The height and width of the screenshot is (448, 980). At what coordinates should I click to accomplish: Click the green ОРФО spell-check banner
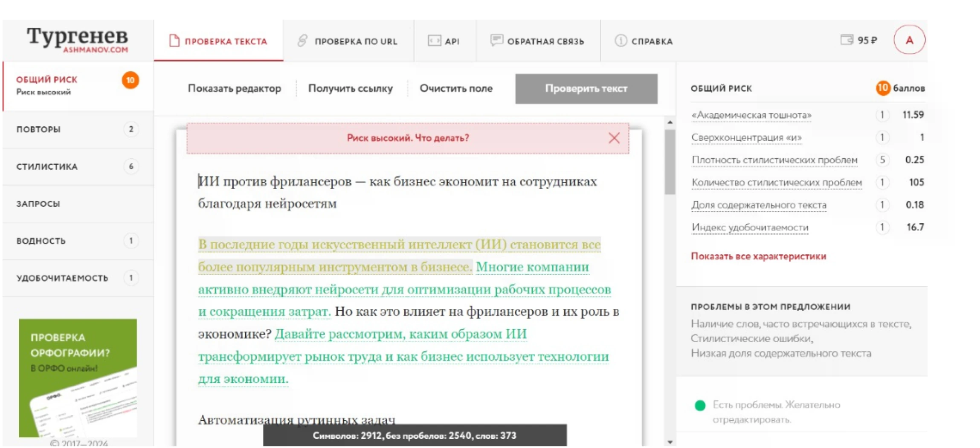click(78, 378)
